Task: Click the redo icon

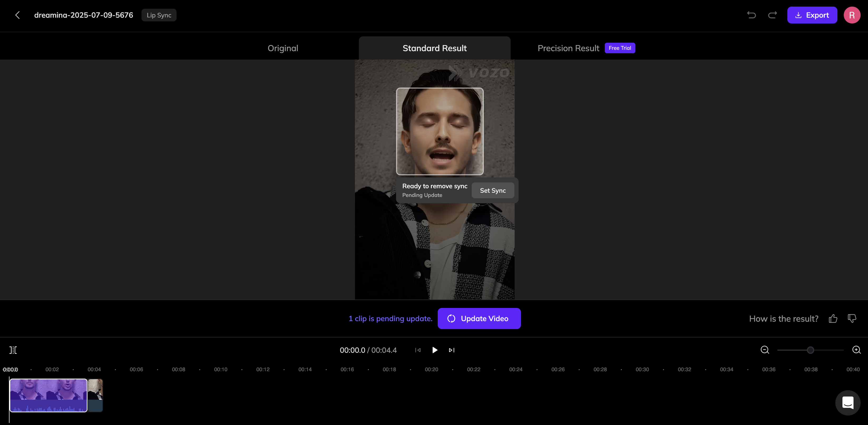Action: pyautogui.click(x=772, y=15)
